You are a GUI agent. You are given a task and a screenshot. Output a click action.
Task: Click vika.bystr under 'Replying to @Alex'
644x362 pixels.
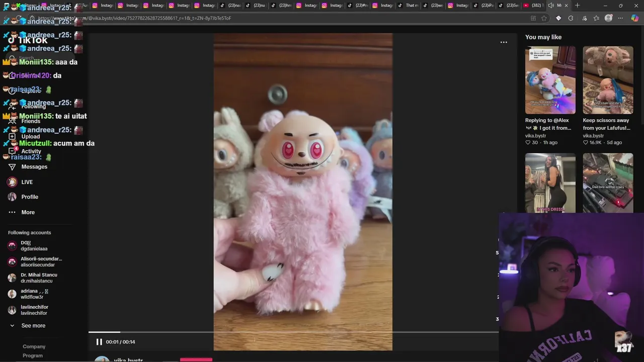click(535, 136)
